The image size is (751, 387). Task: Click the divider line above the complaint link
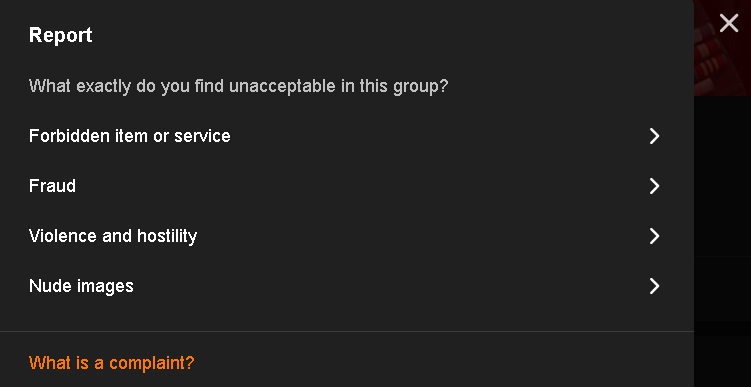pyautogui.click(x=347, y=331)
